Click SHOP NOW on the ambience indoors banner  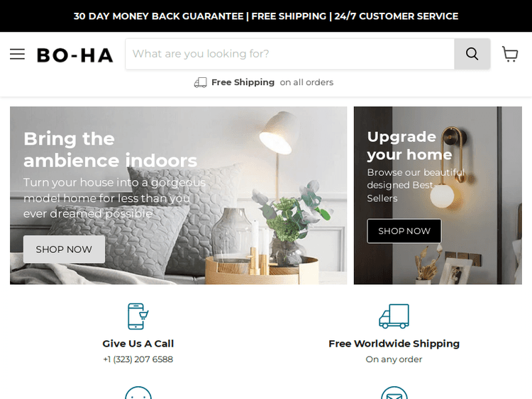click(x=64, y=249)
